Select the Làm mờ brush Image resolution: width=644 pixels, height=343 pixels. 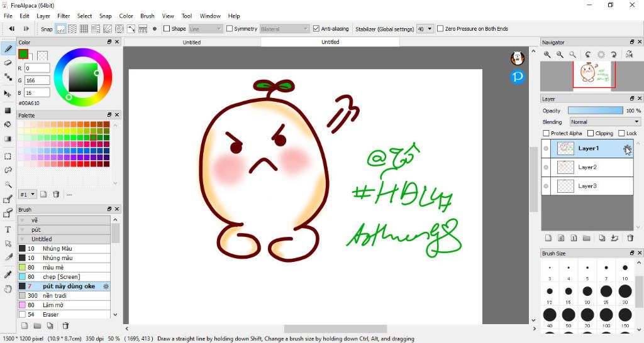(x=64, y=305)
